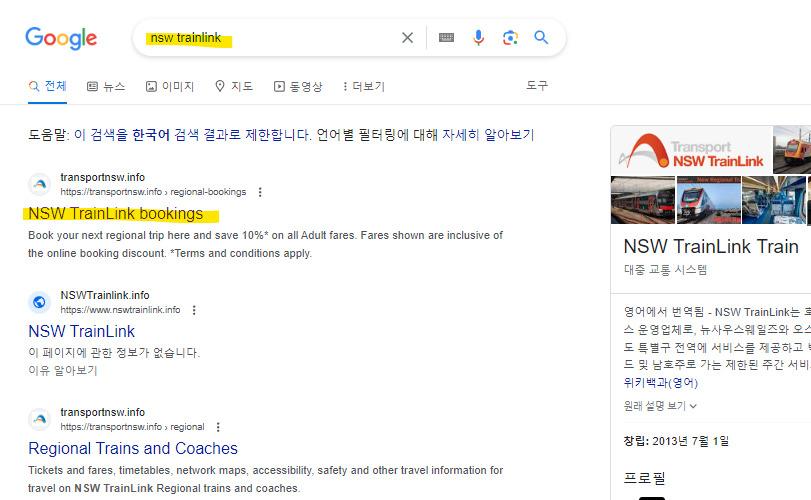Open the 도구 search tools
Viewport: 811px width, 500px height.
tap(537, 86)
